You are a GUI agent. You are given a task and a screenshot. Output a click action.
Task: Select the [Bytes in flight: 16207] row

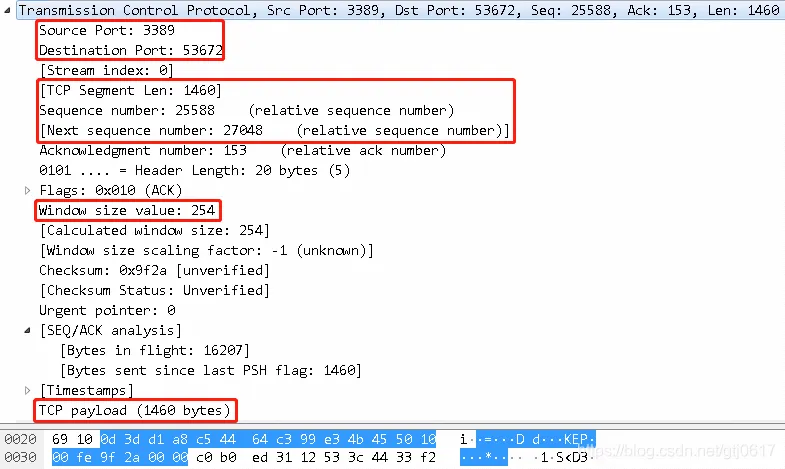click(x=155, y=350)
